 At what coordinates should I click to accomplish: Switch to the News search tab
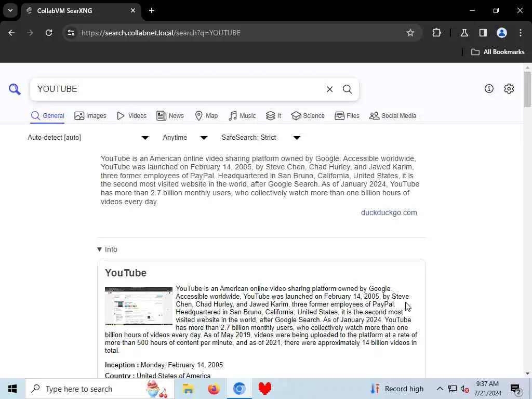click(170, 116)
